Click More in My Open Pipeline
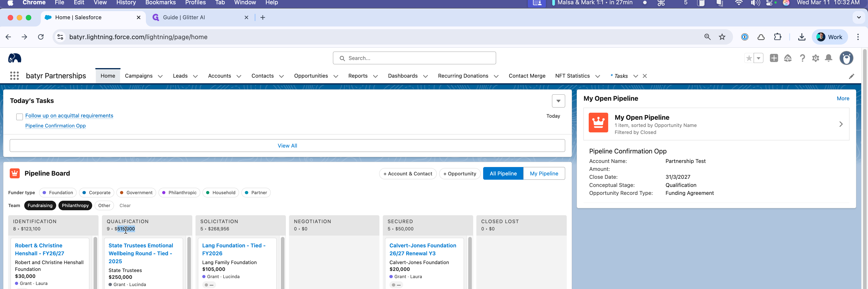Image resolution: width=868 pixels, height=289 pixels. coord(843,99)
